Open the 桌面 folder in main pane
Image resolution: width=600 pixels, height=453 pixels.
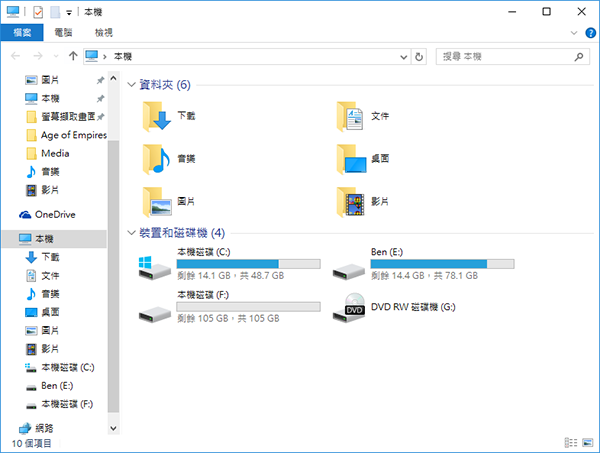[x=363, y=159]
